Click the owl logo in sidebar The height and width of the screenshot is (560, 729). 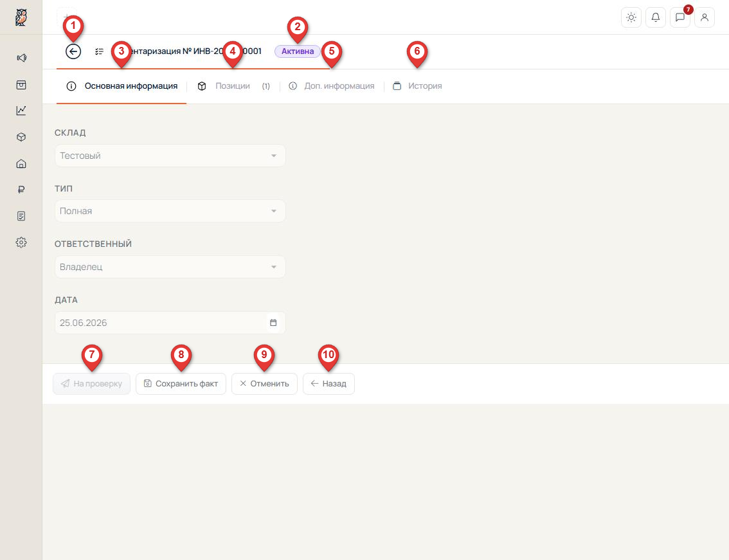(21, 17)
